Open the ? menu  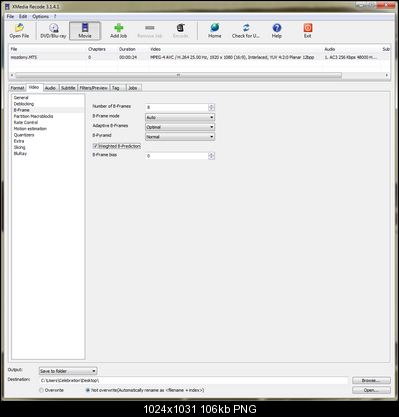pos(55,16)
